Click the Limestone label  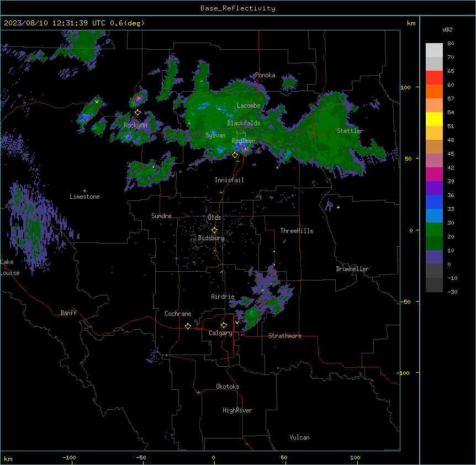pos(84,197)
